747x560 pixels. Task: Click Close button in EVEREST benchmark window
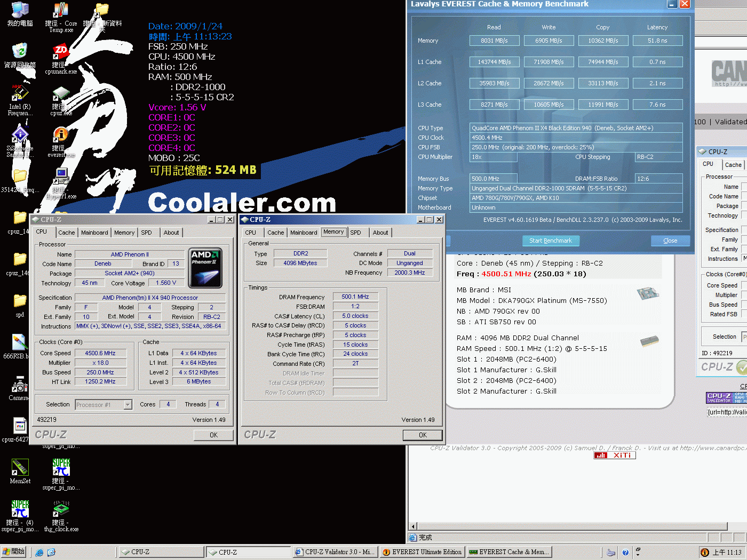670,241
